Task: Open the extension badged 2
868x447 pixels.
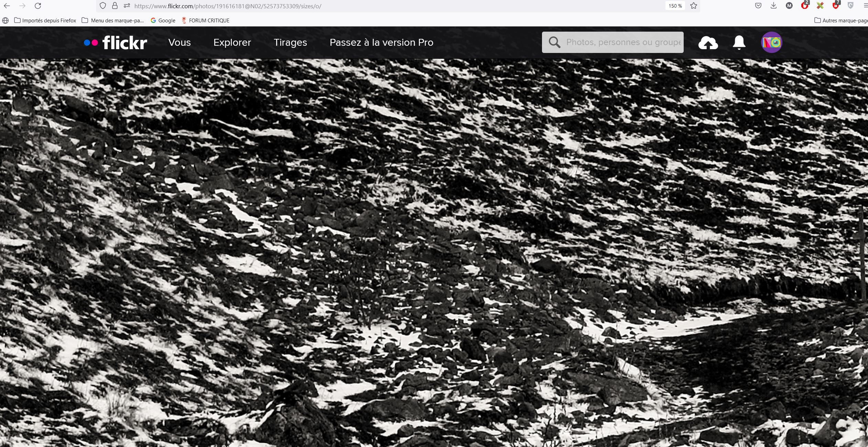Action: (805, 5)
